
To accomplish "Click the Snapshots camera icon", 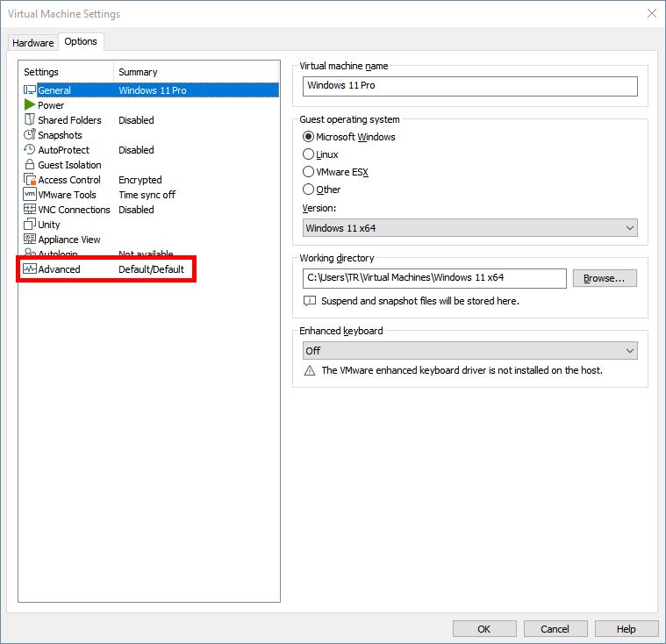I will 30,134.
